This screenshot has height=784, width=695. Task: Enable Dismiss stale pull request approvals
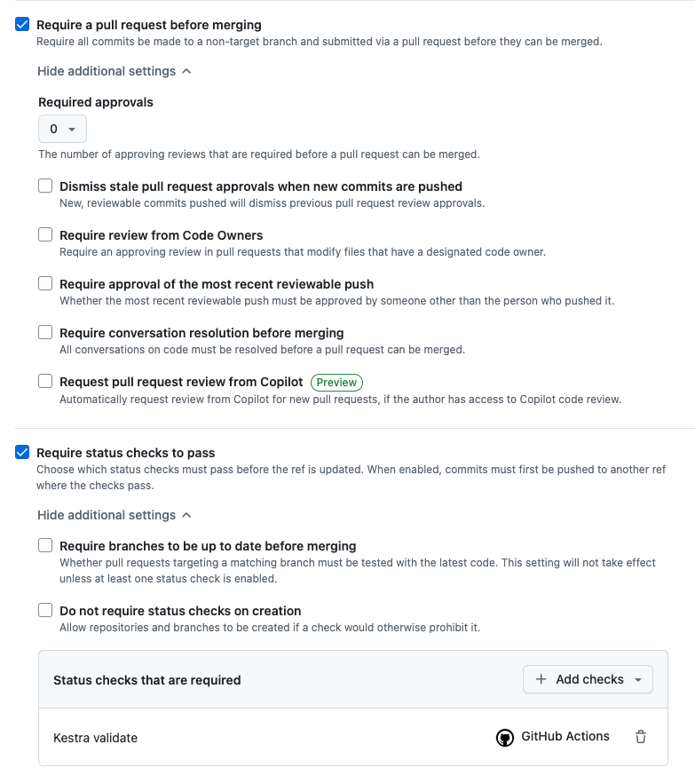pos(45,186)
